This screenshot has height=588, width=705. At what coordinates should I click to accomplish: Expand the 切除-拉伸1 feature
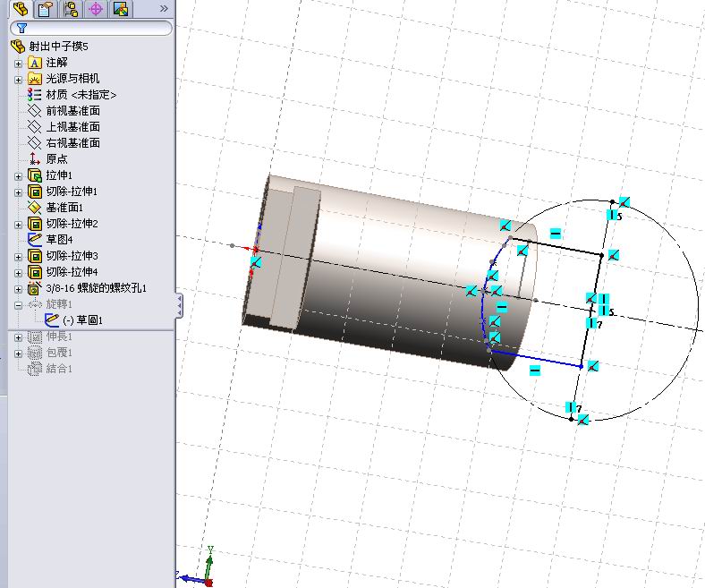(19, 192)
